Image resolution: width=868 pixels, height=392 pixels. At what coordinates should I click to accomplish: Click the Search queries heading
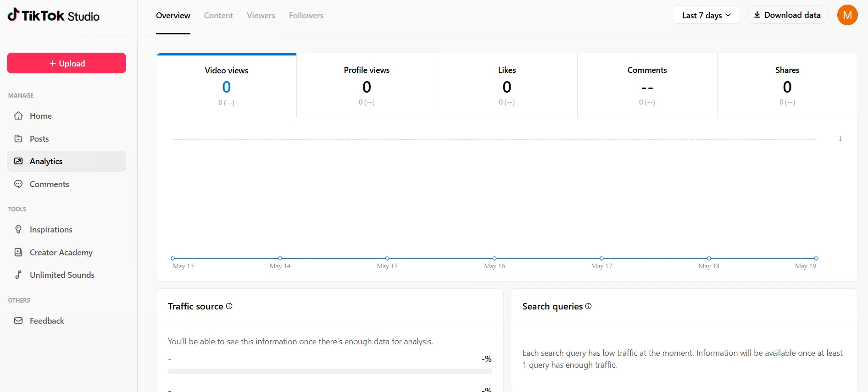click(552, 306)
